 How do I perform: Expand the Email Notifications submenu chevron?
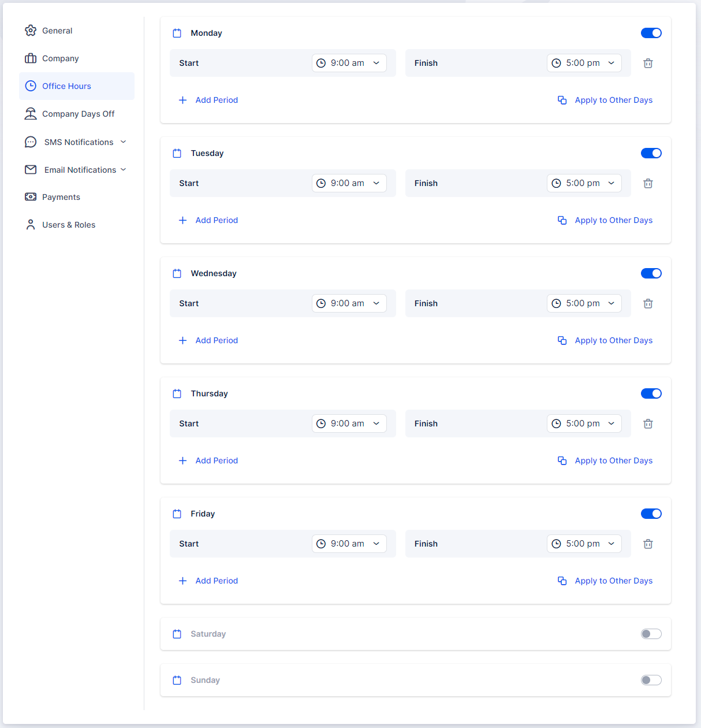123,170
